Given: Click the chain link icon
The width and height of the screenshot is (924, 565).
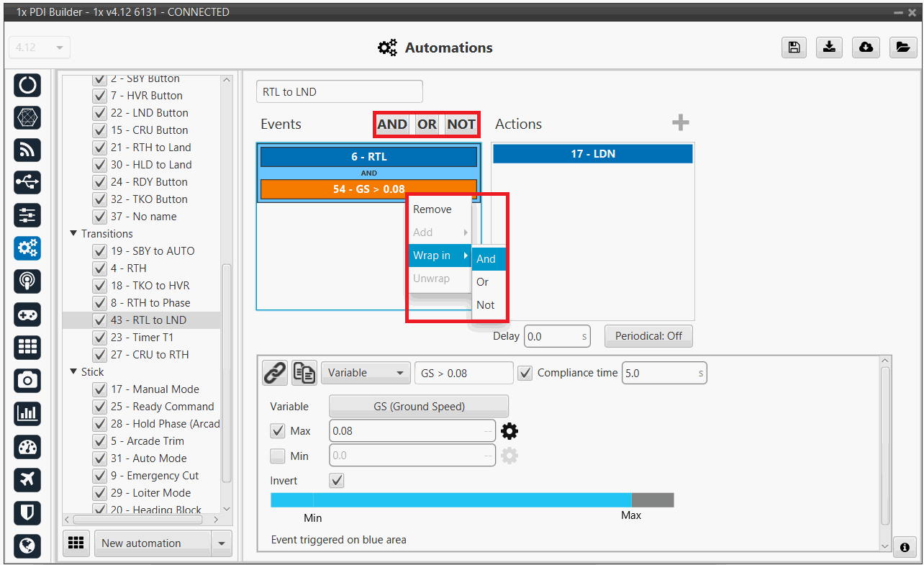Looking at the screenshot, I should click(274, 373).
